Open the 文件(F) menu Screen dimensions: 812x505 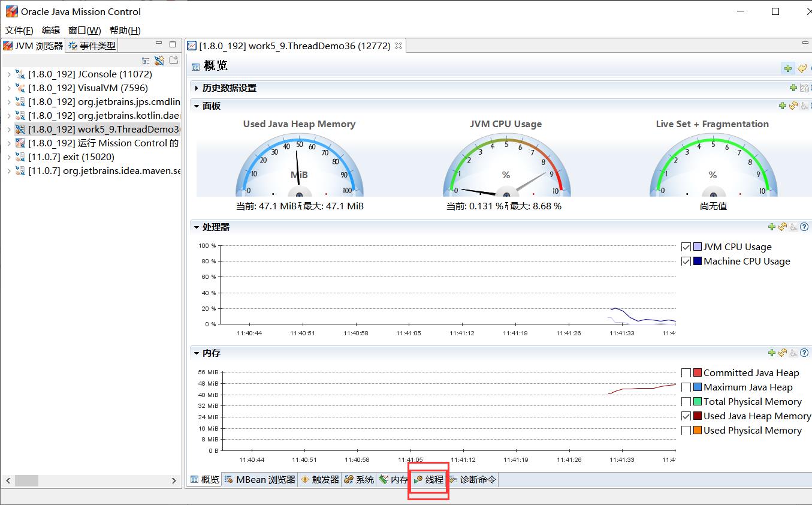(x=19, y=31)
